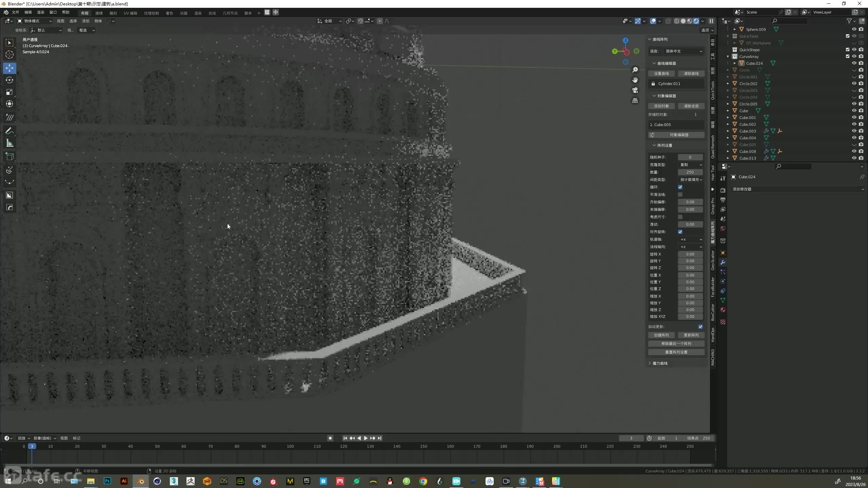Image resolution: width=868 pixels, height=488 pixels.
Task: Click the 添加对象 button
Action: click(661, 106)
